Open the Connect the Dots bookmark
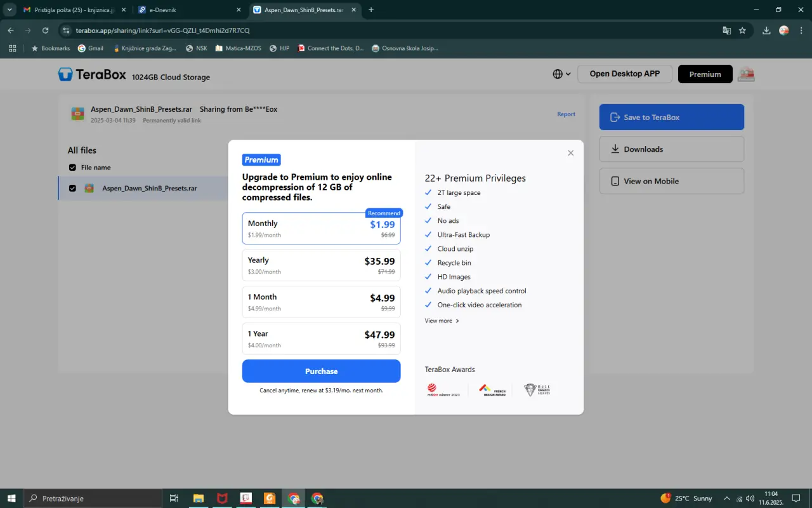 331,48
